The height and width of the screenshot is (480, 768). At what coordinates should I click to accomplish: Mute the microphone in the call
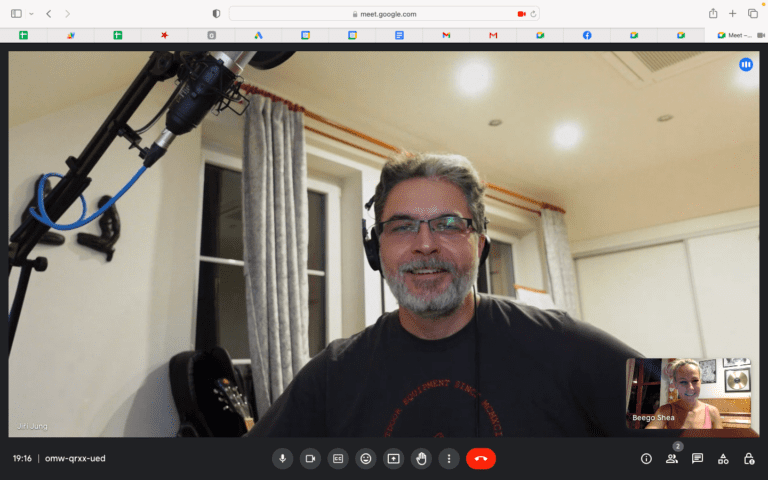282,458
